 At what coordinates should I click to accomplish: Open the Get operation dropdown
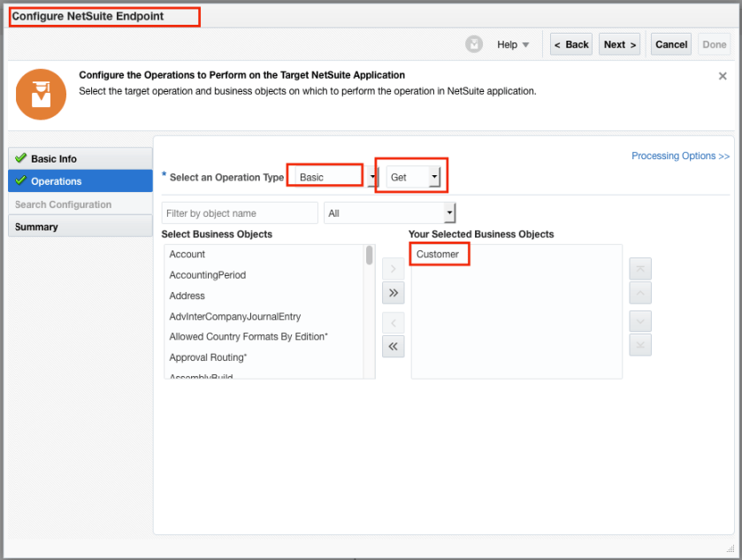(x=433, y=177)
